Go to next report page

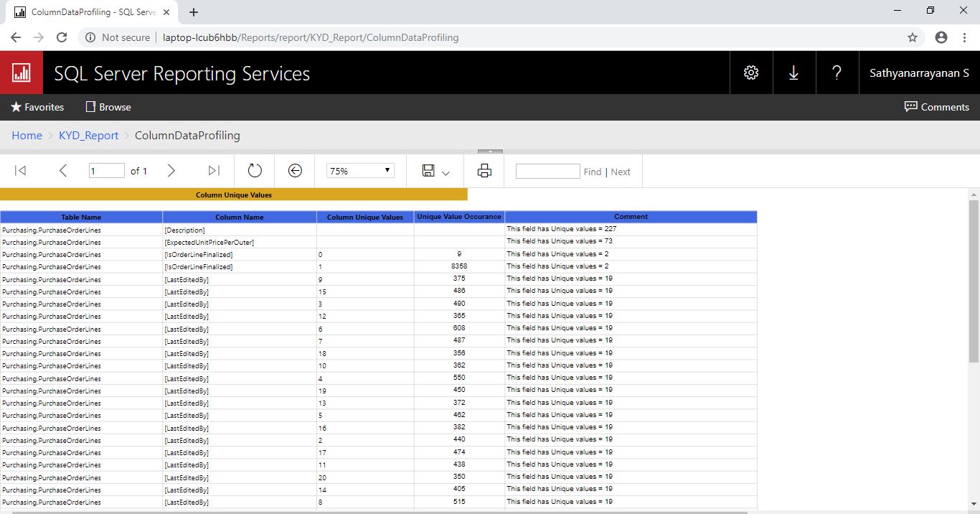pyautogui.click(x=171, y=170)
